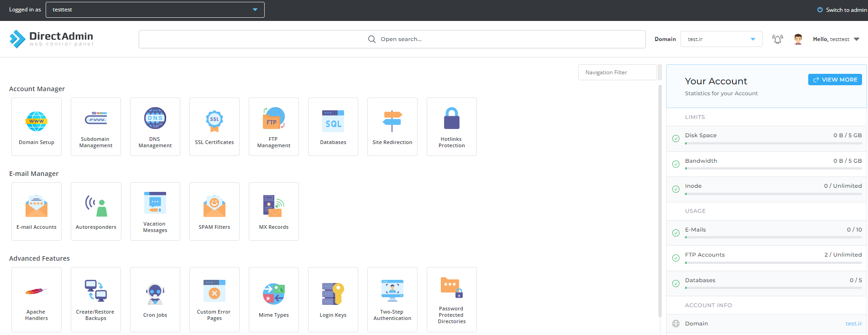Open Two-Step Authentication settings

392,299
